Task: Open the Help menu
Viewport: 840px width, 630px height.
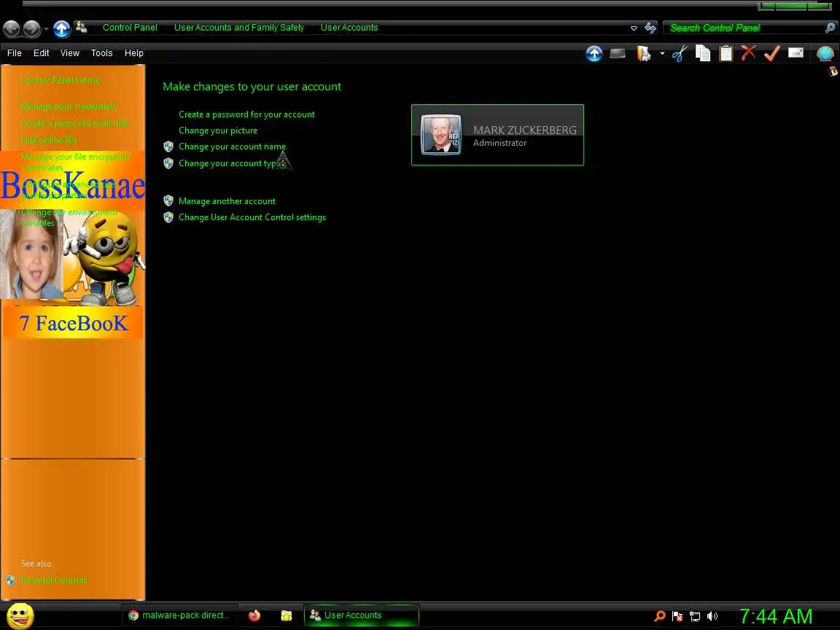Action: click(134, 53)
